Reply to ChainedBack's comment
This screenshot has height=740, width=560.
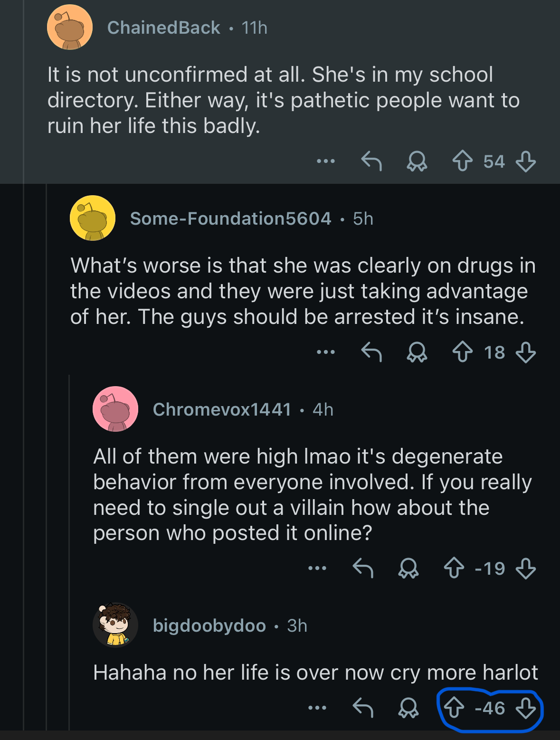[x=371, y=161]
